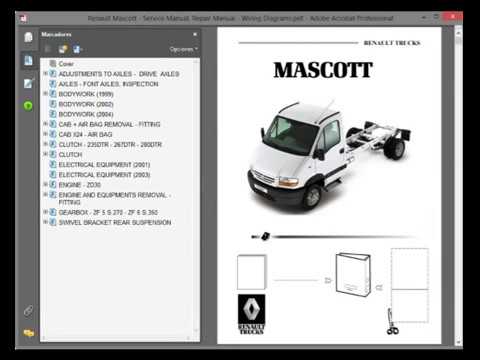Open 'AXLES - FONT AXLES: INSPECTION' bookmark
The image size is (480, 360).
pos(108,84)
